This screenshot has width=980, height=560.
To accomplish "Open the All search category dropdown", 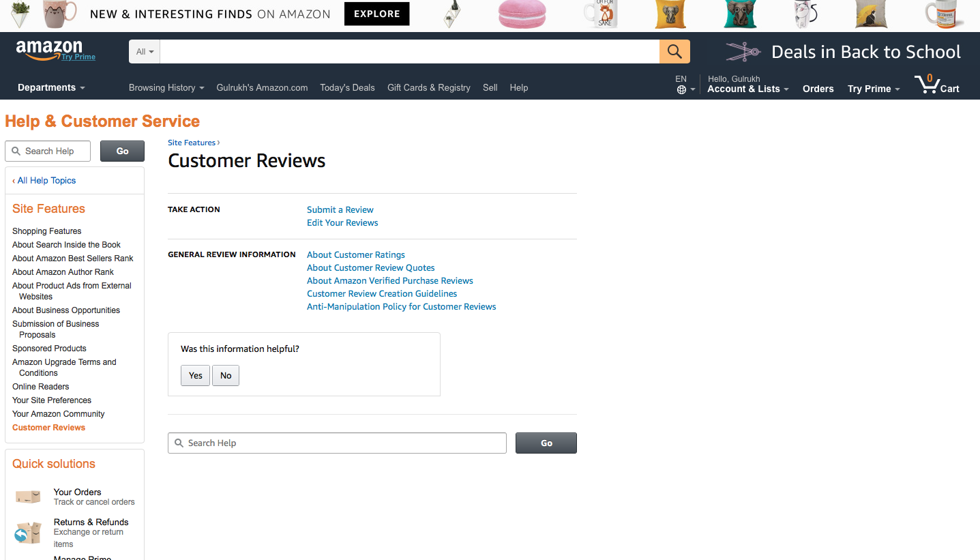I will tap(145, 52).
